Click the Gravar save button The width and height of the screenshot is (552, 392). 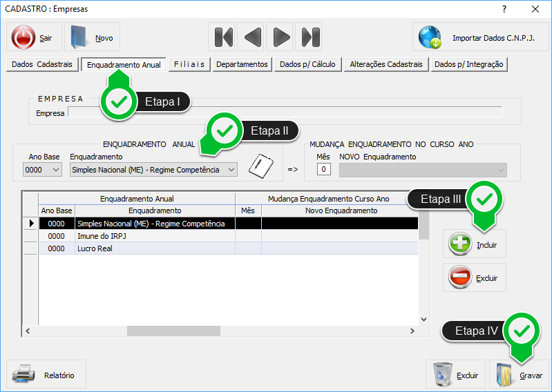(519, 375)
